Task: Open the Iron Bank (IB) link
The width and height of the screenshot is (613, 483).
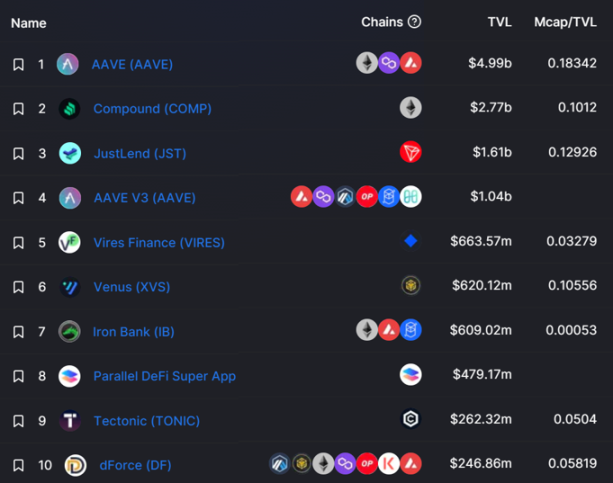Action: coord(134,332)
